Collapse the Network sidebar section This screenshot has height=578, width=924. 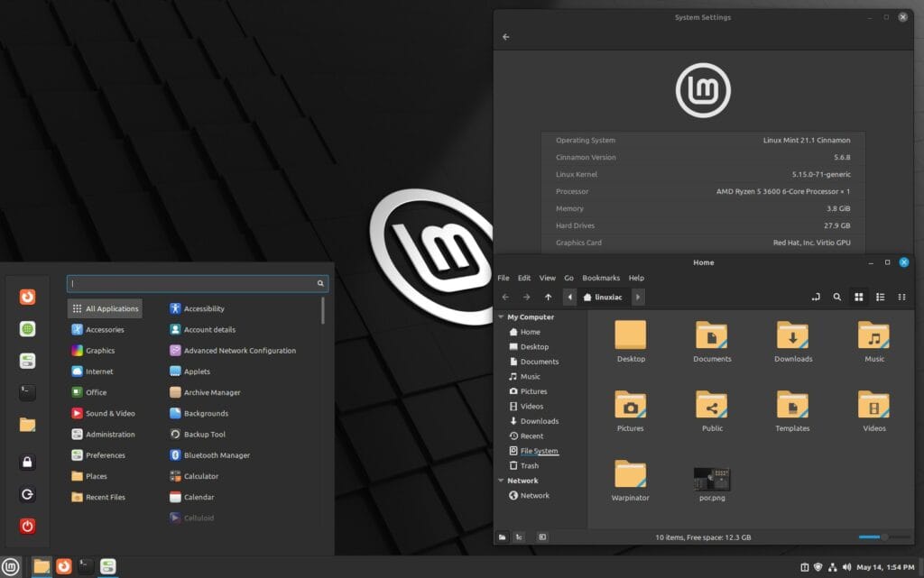click(501, 481)
